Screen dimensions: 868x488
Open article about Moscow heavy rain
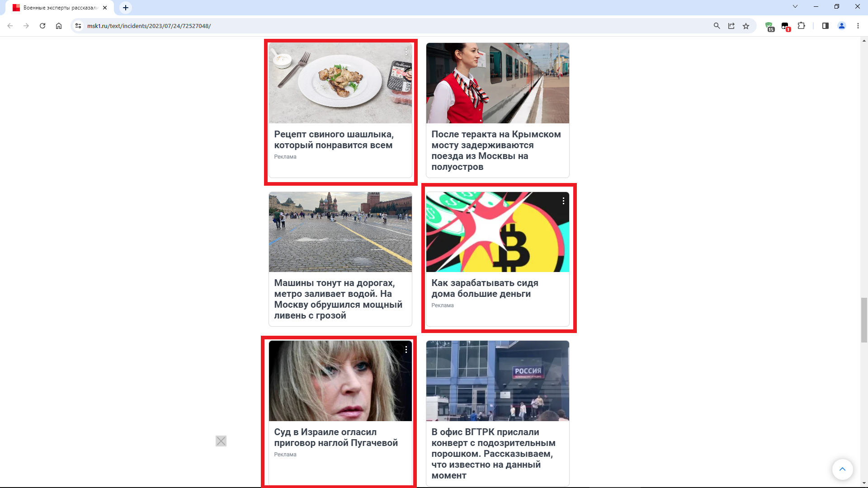point(338,299)
